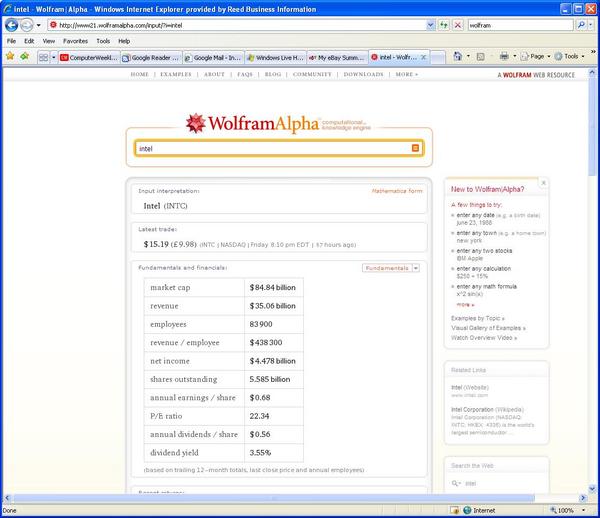This screenshot has width=600, height=518.
Task: Click the more » link in sidebar
Action: (x=465, y=305)
